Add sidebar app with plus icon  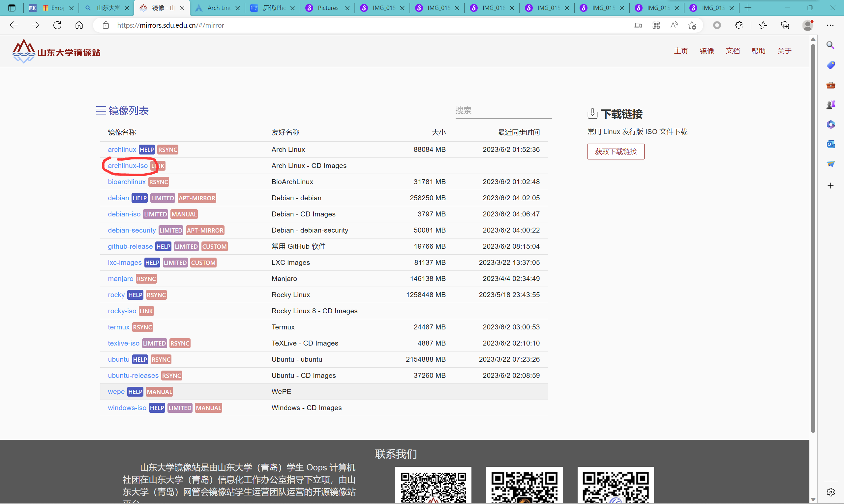[830, 185]
